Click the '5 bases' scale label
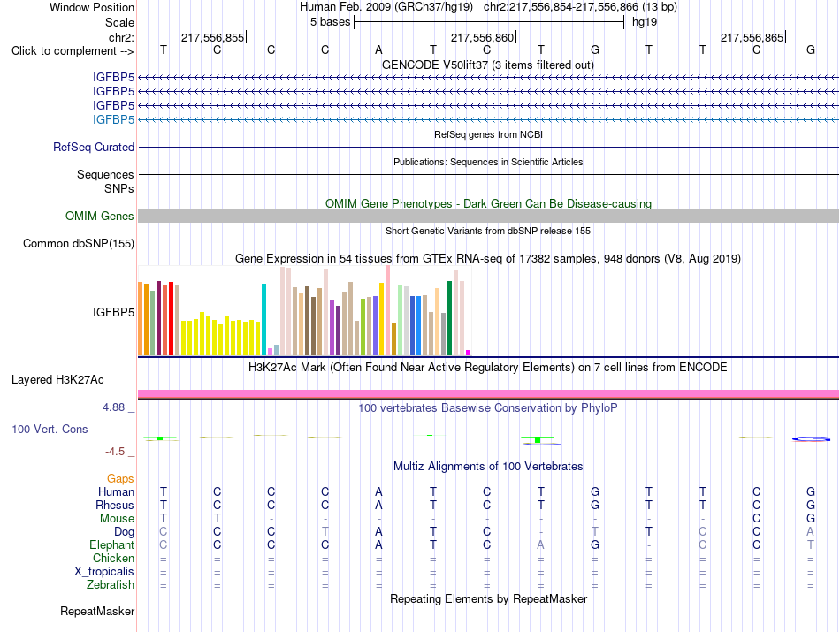The height and width of the screenshot is (632, 840). (x=330, y=22)
